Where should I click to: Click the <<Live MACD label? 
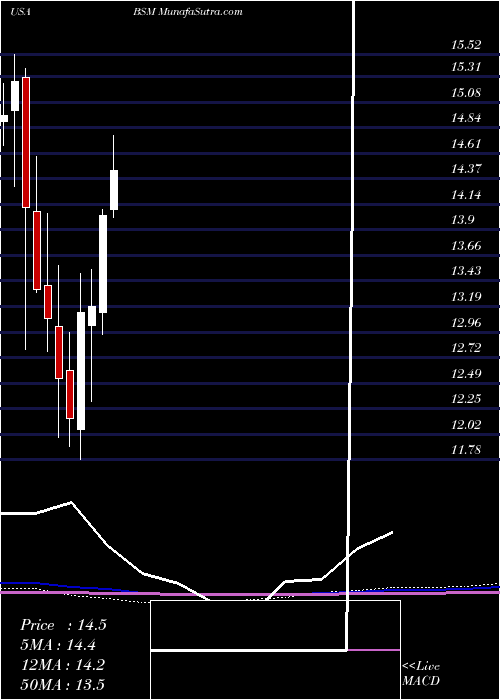[421, 674]
